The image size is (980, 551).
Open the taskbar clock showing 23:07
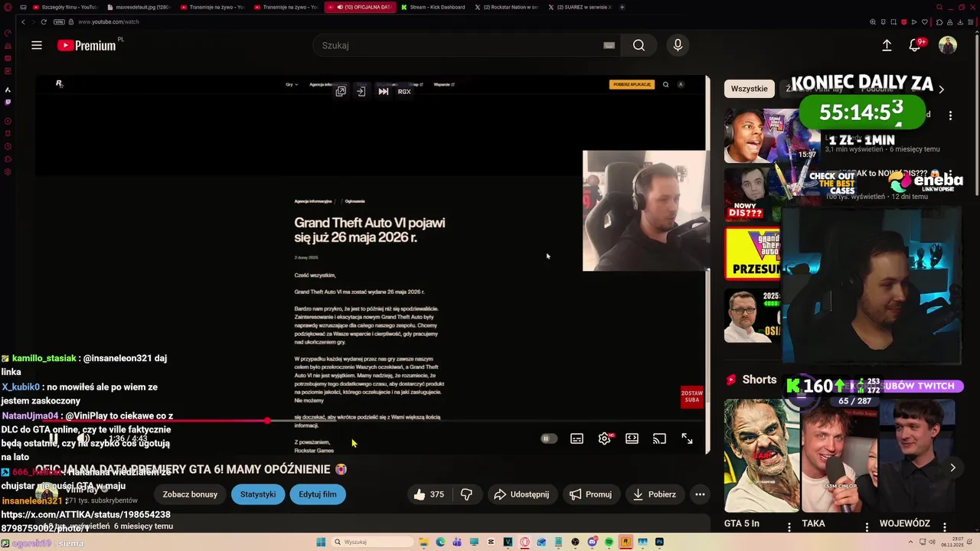click(x=951, y=542)
